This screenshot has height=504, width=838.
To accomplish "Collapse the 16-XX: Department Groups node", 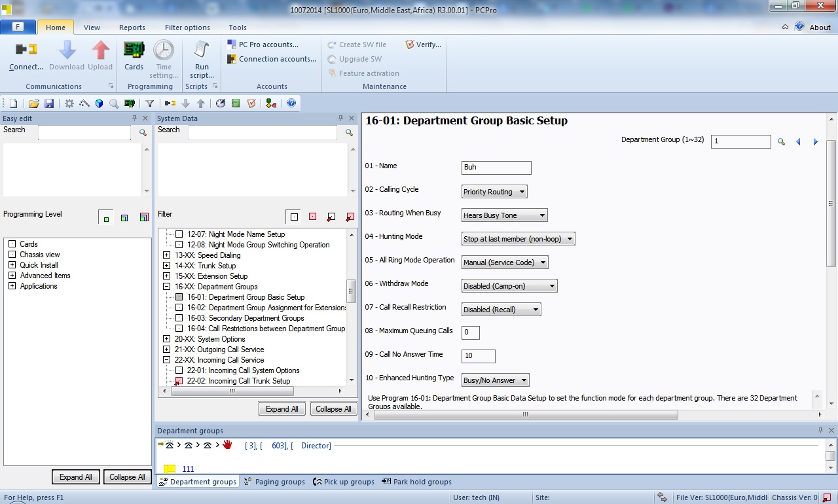I will (x=167, y=287).
